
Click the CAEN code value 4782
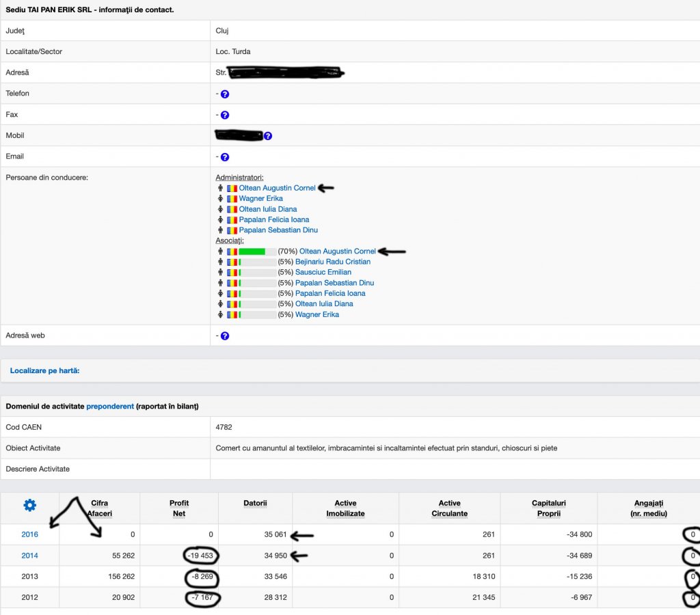pos(224,428)
